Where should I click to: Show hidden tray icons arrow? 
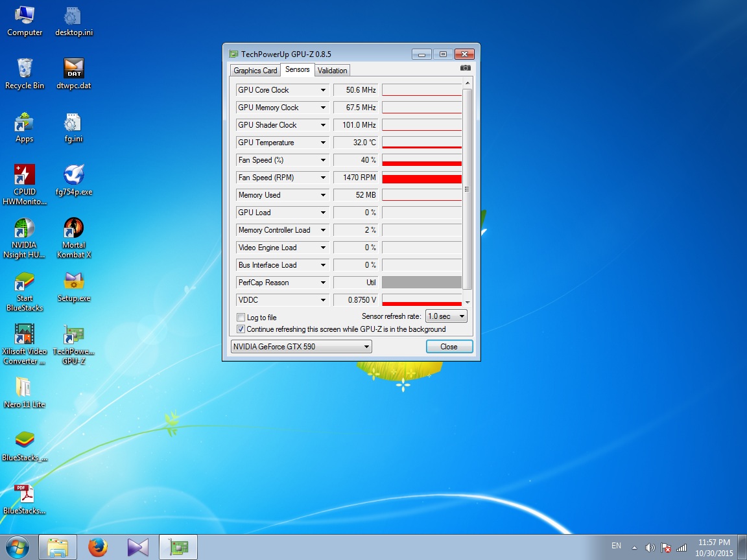click(634, 548)
